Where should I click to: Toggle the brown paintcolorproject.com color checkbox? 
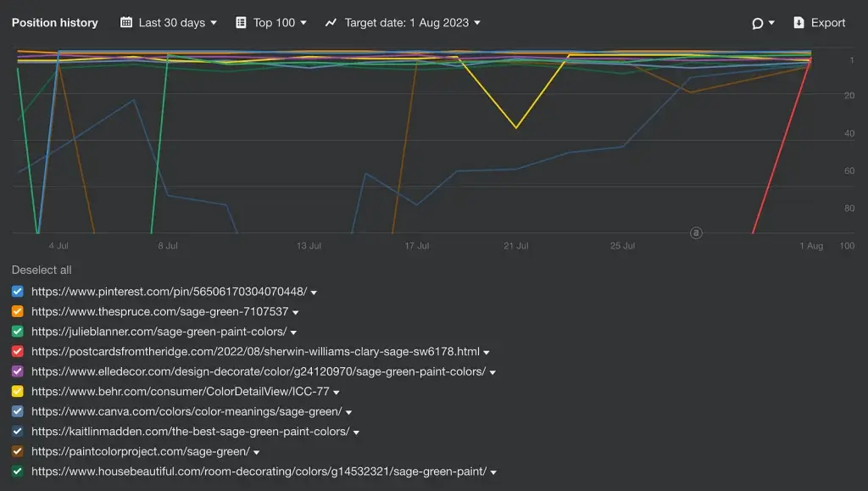tap(18, 452)
